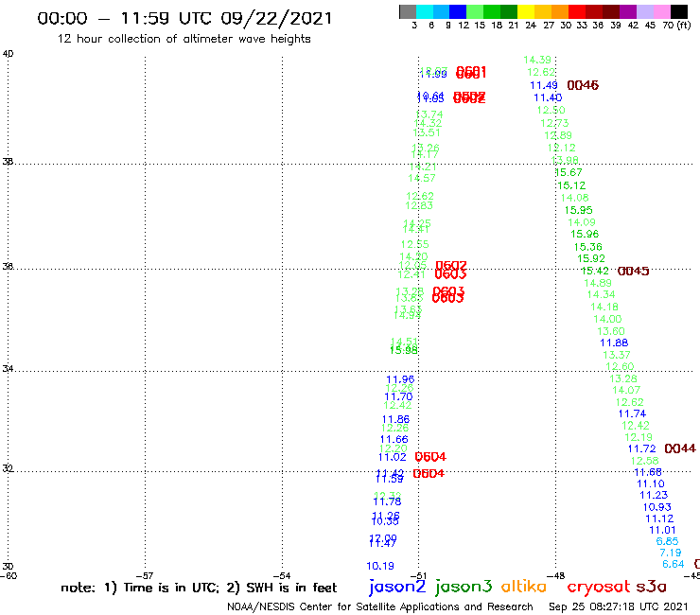Click the '0044' time marker
This screenshot has width=700, height=615.
coord(680,448)
